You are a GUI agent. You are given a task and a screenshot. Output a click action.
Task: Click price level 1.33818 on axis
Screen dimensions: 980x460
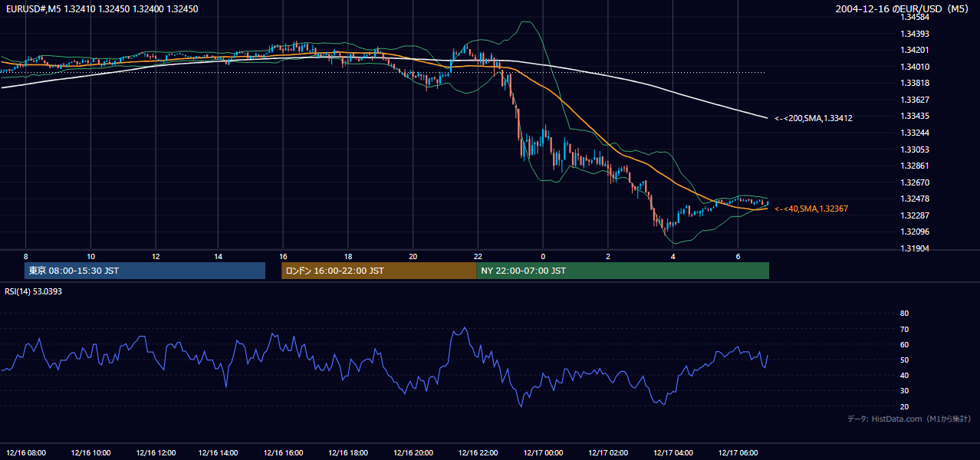coord(915,83)
